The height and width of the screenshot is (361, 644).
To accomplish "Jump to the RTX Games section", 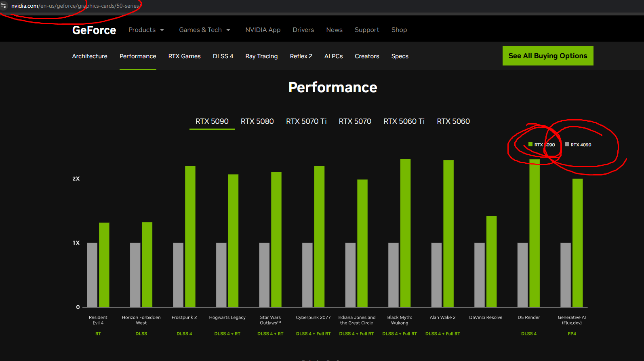I will pos(185,56).
